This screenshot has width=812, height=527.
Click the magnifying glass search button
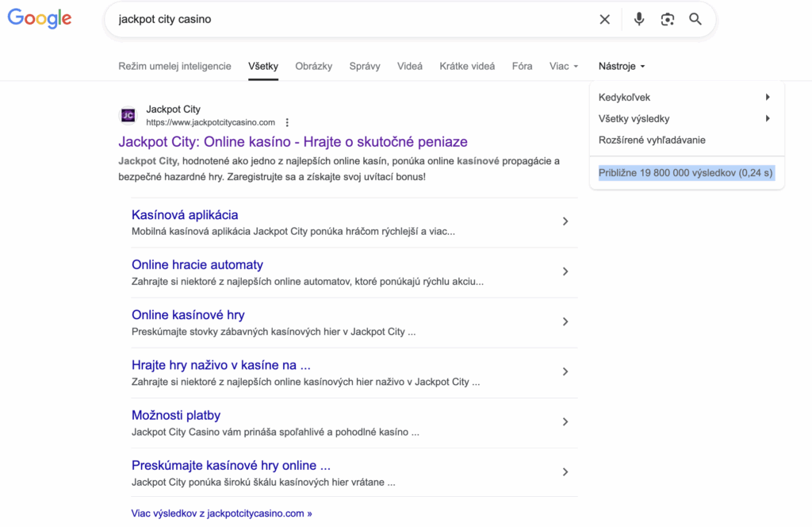pos(695,19)
